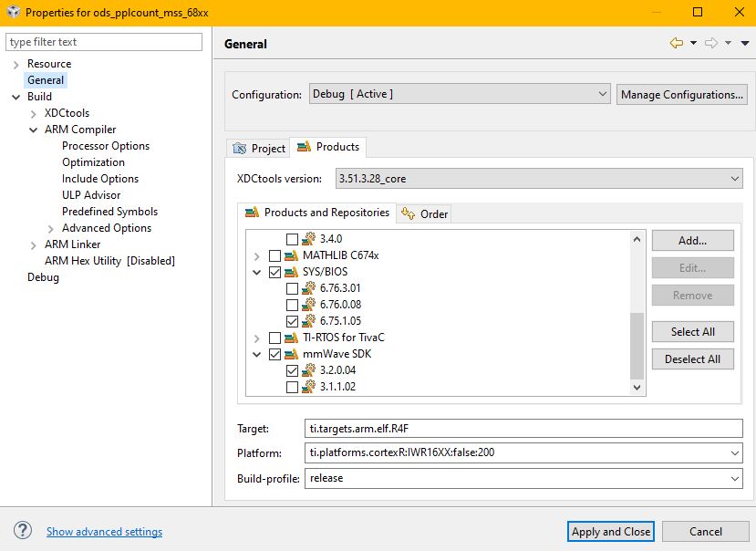Check the MATHLIB C674x checkbox
This screenshot has height=551, width=756.
[275, 255]
